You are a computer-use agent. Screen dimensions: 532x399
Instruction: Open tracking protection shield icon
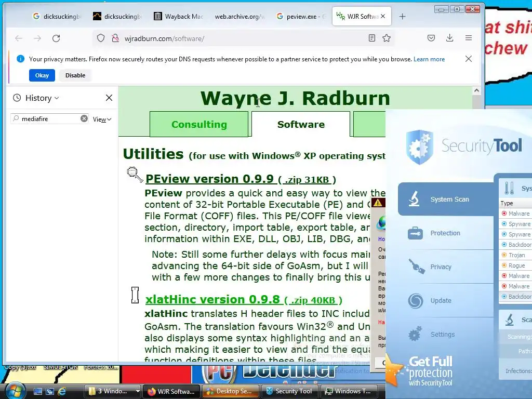[x=101, y=38]
